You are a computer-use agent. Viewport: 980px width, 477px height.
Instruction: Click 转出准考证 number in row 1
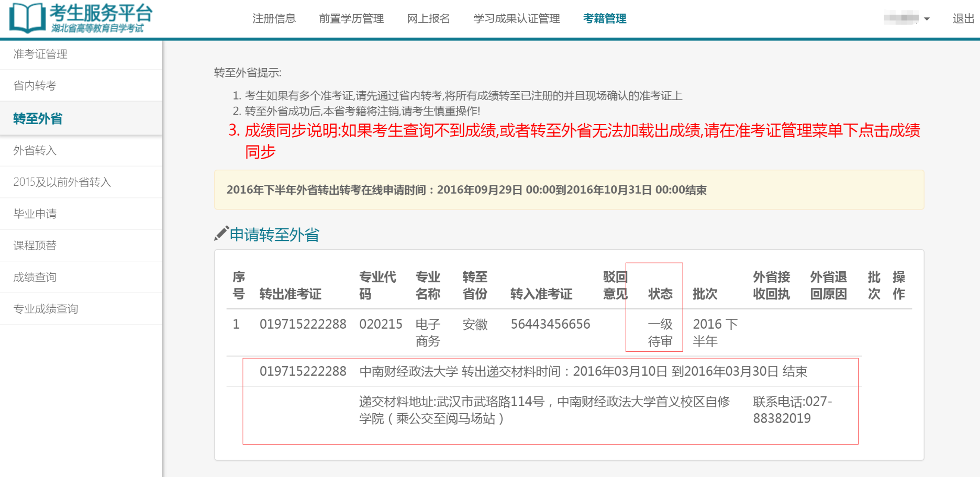click(303, 324)
